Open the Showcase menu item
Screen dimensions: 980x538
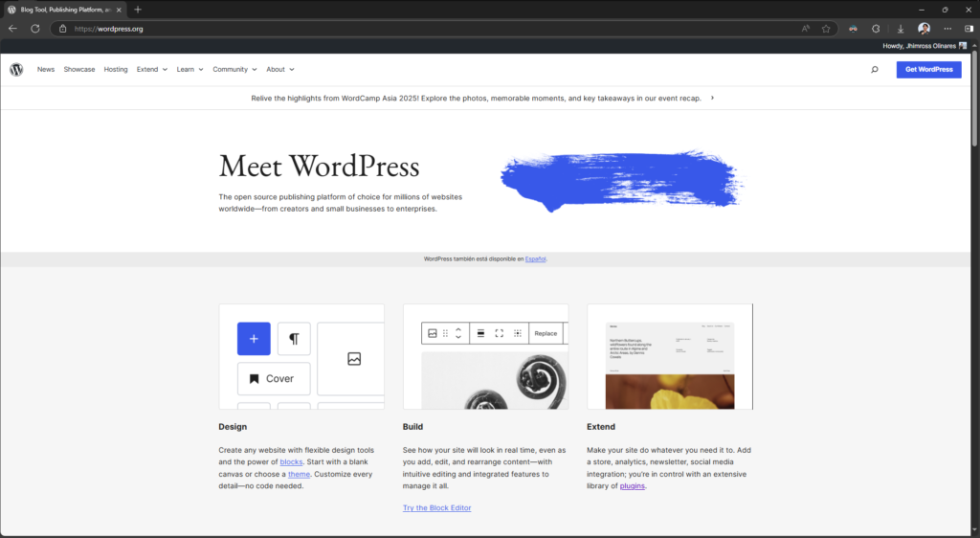pyautogui.click(x=79, y=70)
